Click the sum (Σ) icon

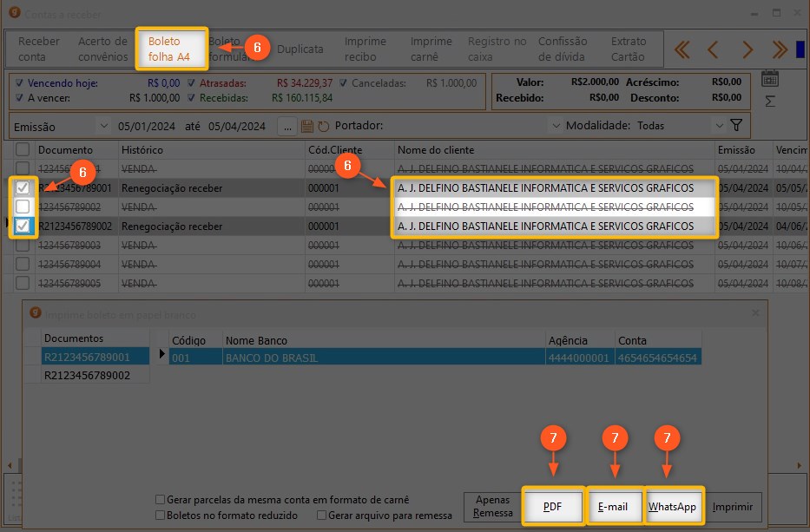(769, 102)
